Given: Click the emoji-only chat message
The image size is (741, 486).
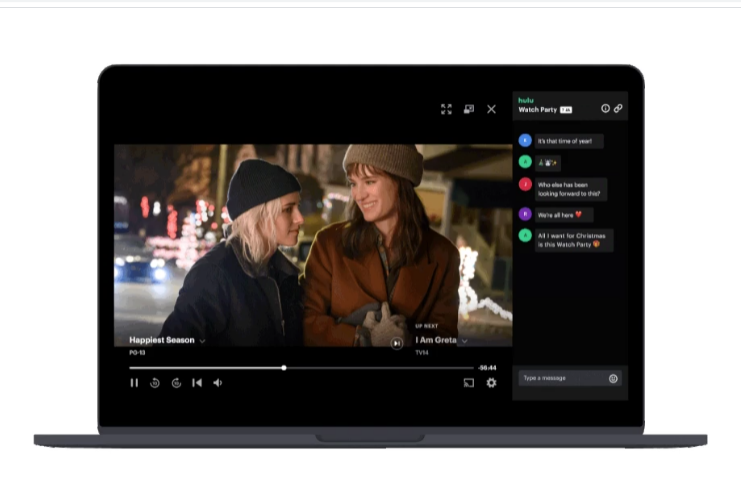Looking at the screenshot, I should pyautogui.click(x=548, y=163).
